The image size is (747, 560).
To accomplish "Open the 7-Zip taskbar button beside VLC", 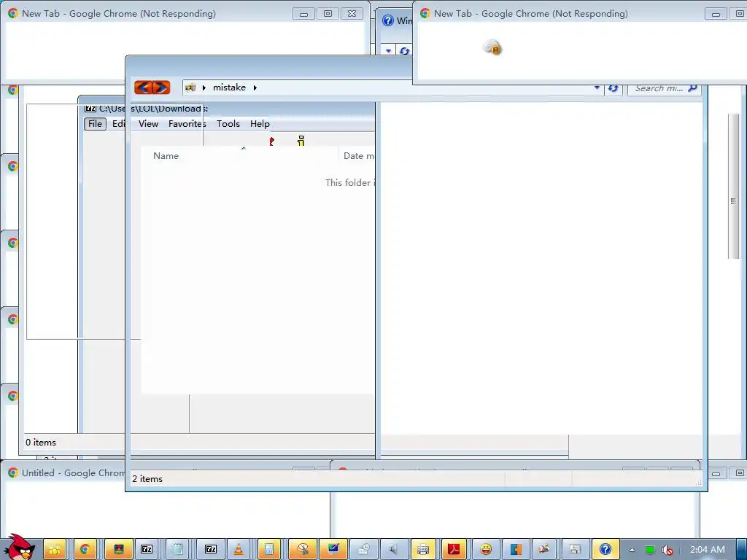I will [x=211, y=550].
